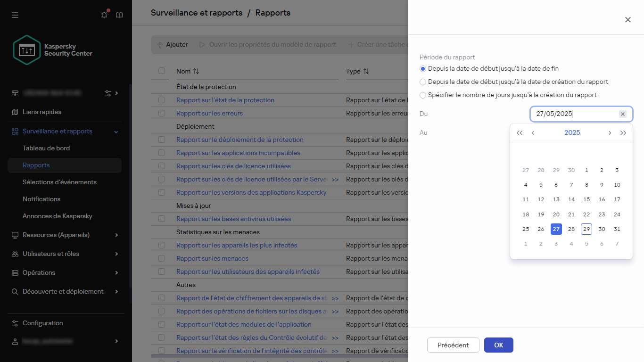Select 'Spécifier le nombre de jours' radio option
Viewport: 644px width, 362px height.
pyautogui.click(x=423, y=95)
